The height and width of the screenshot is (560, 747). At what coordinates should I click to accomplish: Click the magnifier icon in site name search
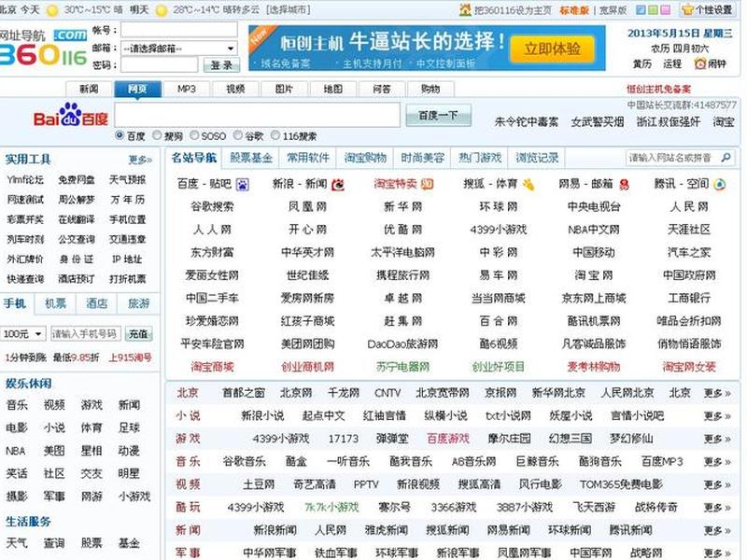[726, 158]
